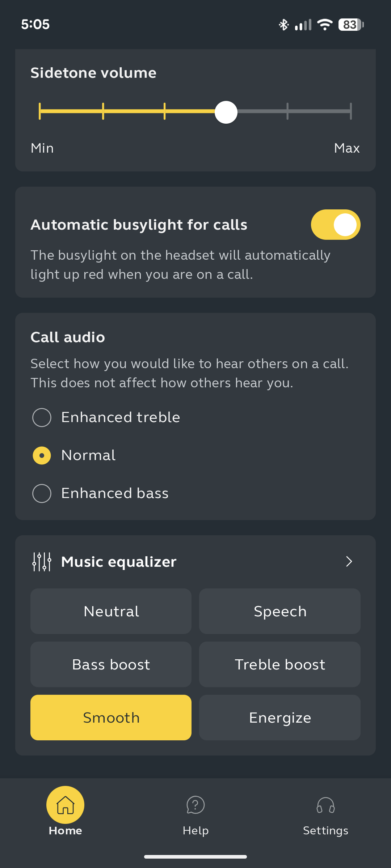
Task: Apply the Bass boost preset
Action: click(x=111, y=664)
